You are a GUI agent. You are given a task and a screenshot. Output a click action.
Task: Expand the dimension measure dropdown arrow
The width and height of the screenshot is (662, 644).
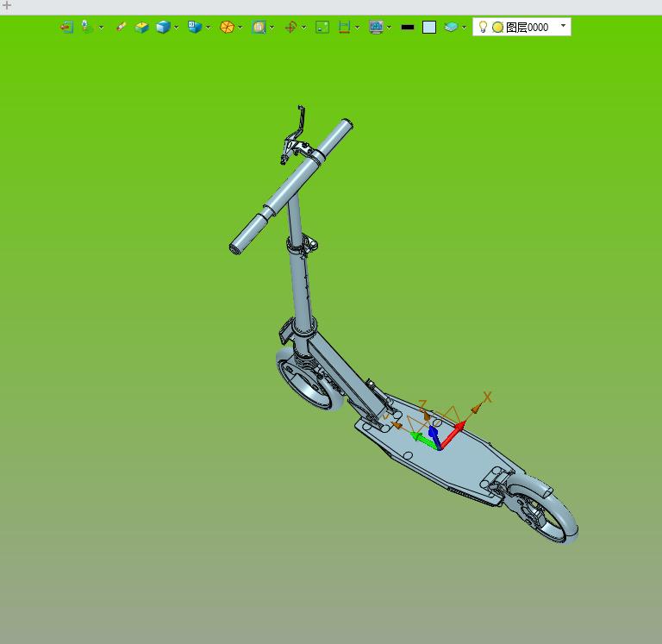point(357,28)
